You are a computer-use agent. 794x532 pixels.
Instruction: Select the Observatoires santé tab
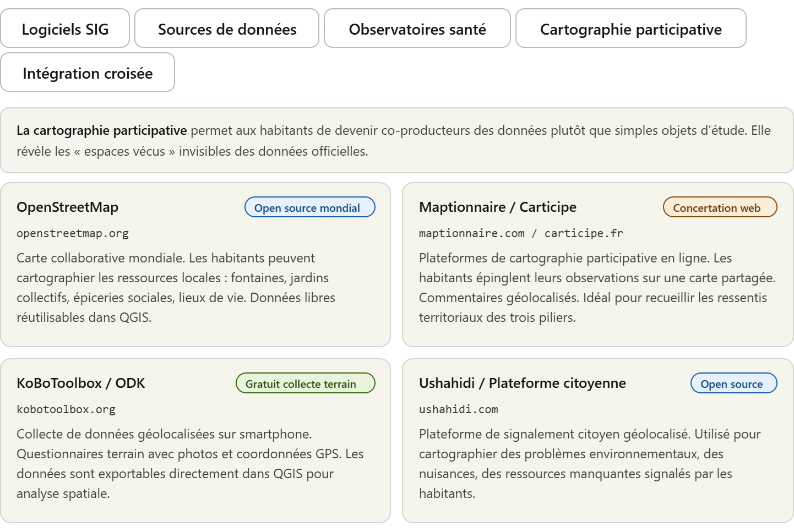(417, 29)
